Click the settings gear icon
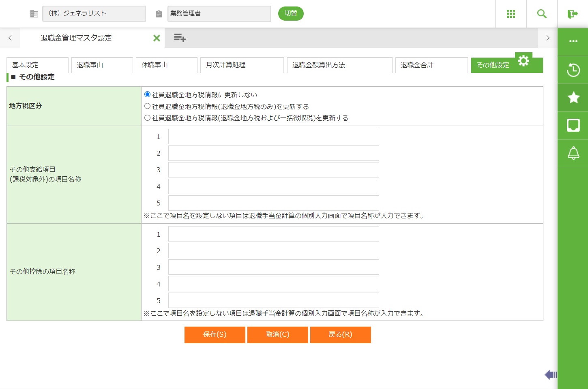The image size is (588, 389). pos(524,61)
